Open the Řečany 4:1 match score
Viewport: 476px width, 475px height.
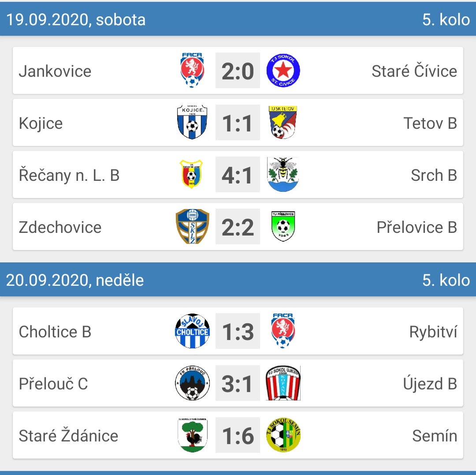(x=238, y=174)
